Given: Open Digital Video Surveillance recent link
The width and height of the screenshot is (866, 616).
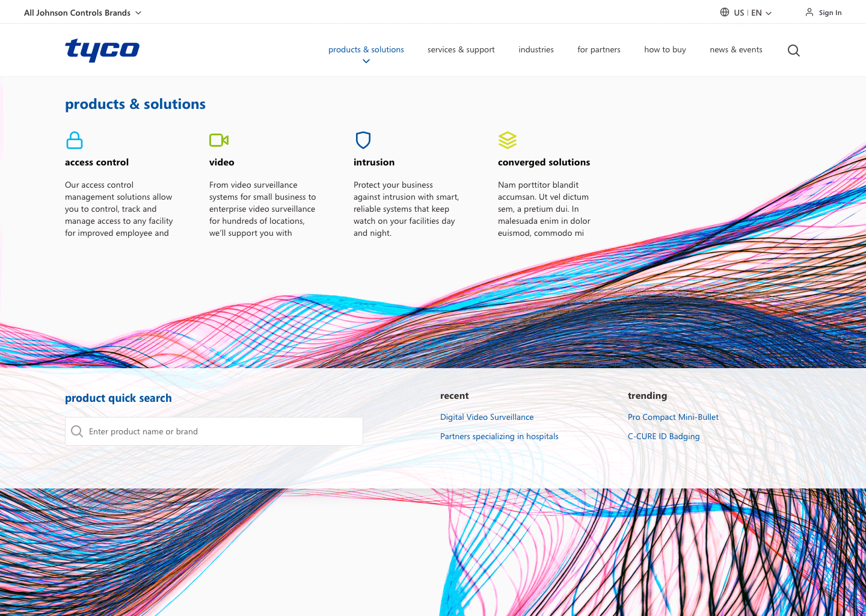Looking at the screenshot, I should pyautogui.click(x=487, y=417).
